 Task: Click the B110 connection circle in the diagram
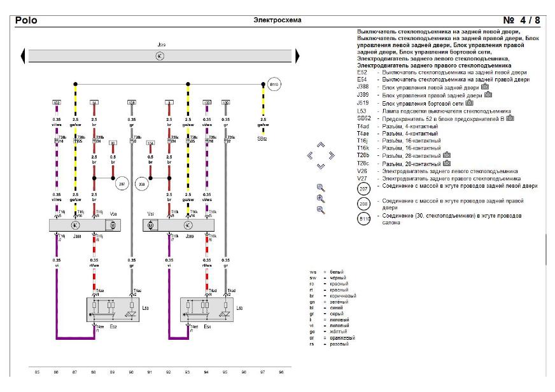[274, 84]
